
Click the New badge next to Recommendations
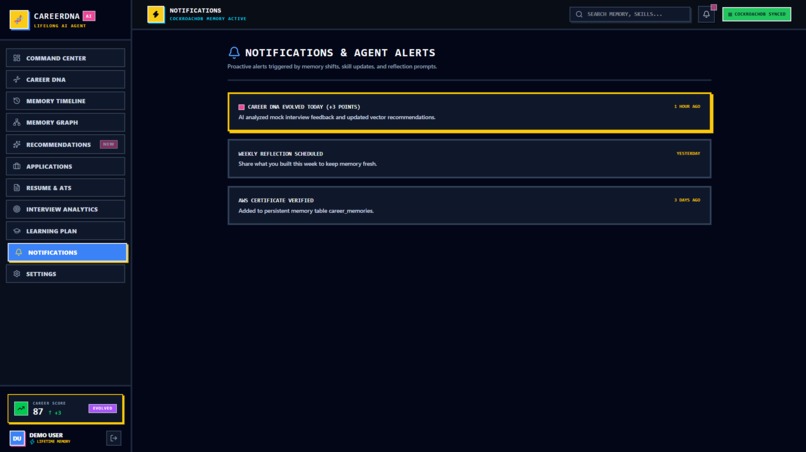[x=108, y=144]
